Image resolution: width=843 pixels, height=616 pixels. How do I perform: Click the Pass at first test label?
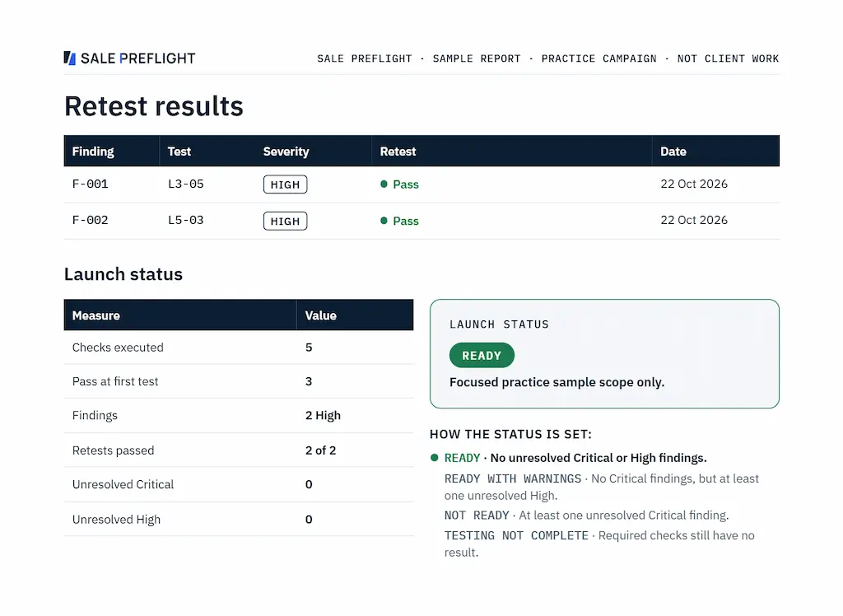point(115,381)
